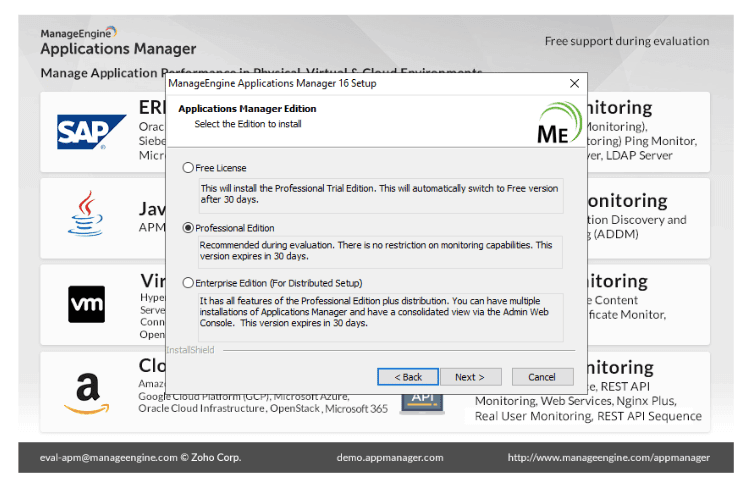Image resolution: width=750 pixels, height=488 pixels.
Task: Open demo.appmanager.com link in footer
Action: pos(390,457)
